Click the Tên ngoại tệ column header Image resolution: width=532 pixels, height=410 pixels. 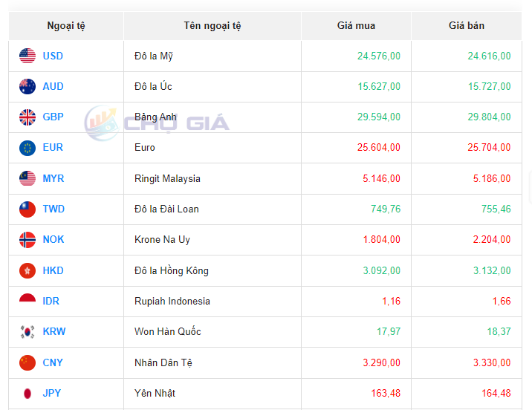pos(213,26)
